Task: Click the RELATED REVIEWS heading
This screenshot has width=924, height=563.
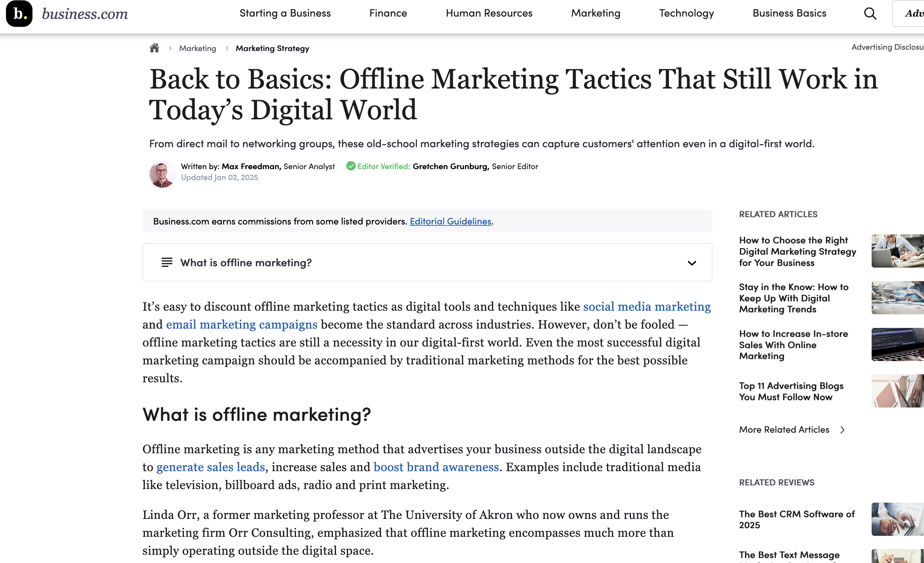Action: coord(777,482)
